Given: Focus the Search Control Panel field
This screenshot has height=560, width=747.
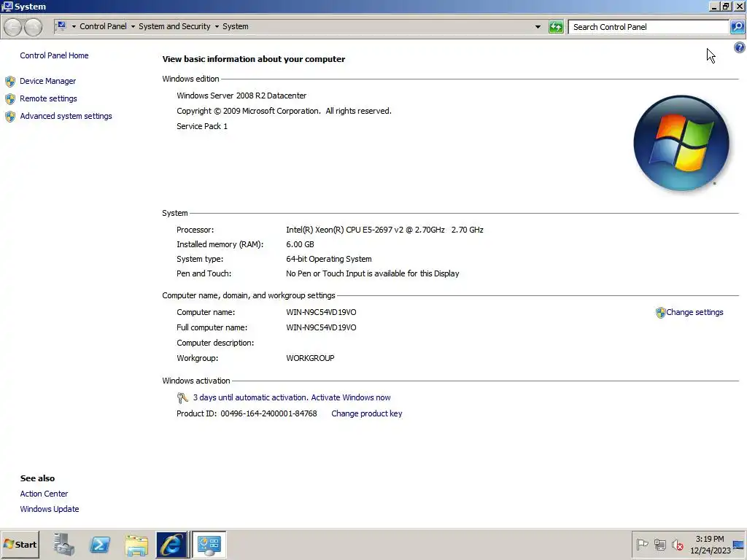Looking at the screenshot, I should (x=649, y=27).
